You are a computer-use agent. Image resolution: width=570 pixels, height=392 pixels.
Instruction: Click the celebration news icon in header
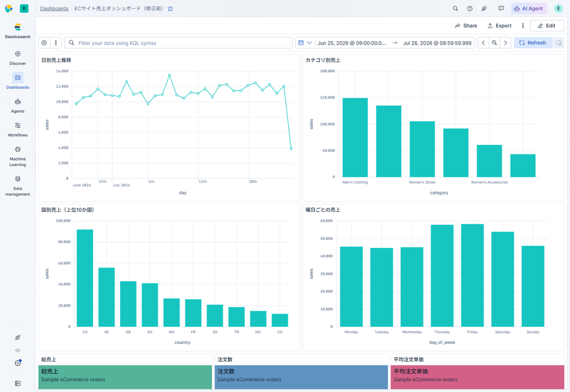tap(484, 8)
